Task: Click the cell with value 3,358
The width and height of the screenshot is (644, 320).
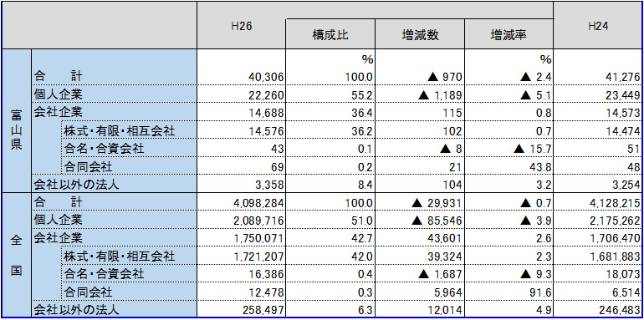Action: 241,184
